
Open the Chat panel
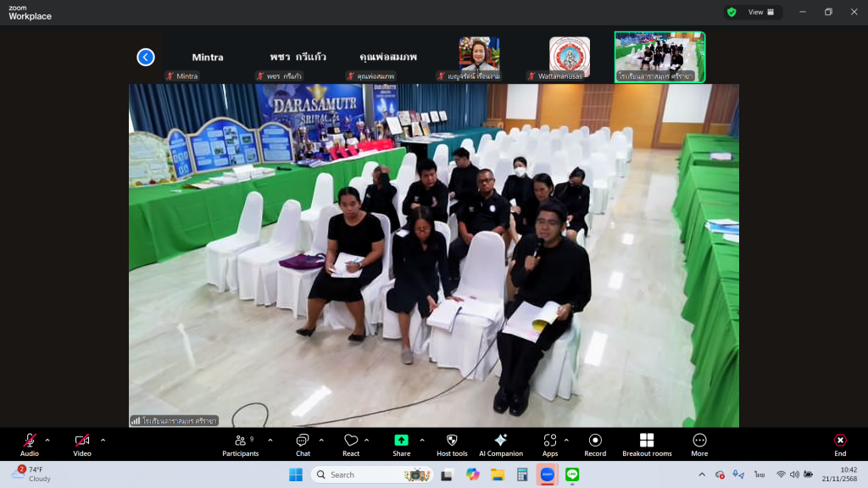pos(303,444)
